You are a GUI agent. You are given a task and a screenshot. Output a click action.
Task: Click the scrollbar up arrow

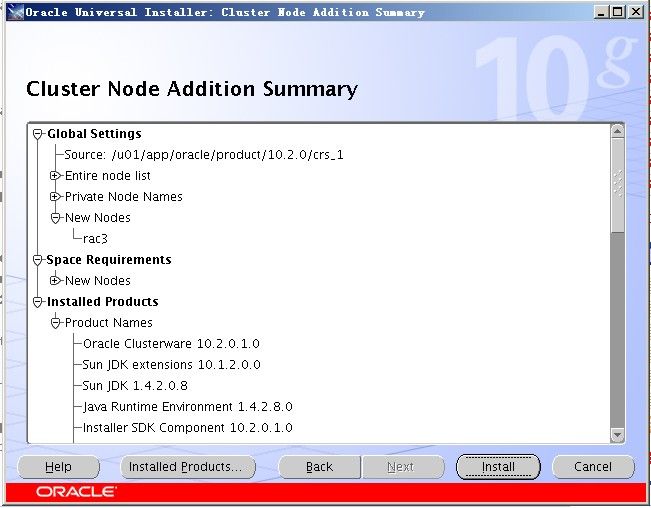[617, 132]
